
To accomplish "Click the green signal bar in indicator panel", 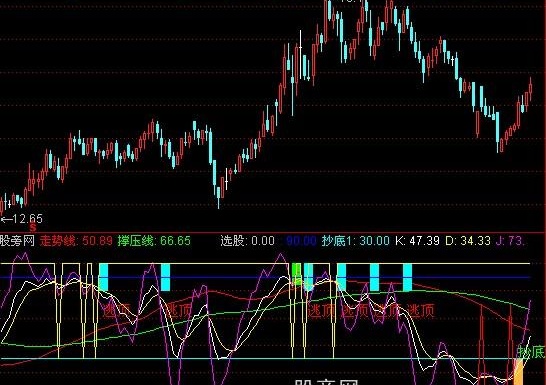I will click(296, 274).
